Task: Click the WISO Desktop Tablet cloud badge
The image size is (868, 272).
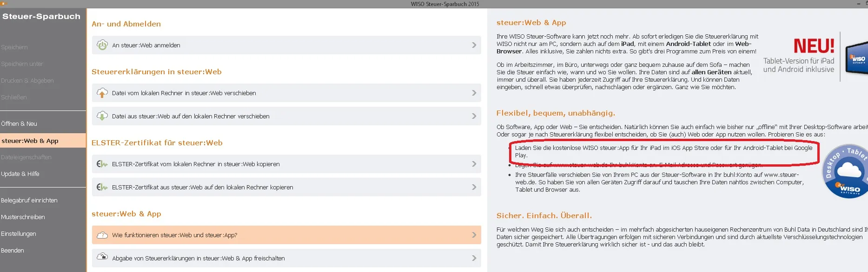Action: pyautogui.click(x=846, y=172)
